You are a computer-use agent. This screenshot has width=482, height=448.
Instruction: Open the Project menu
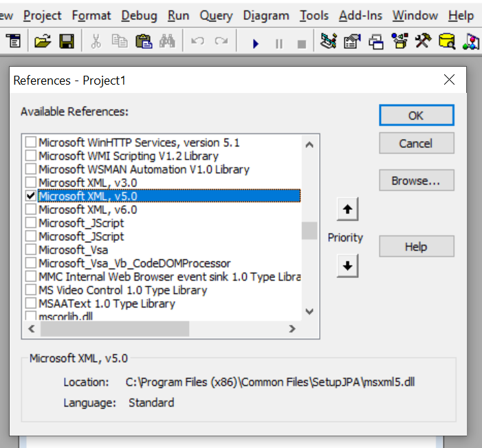coord(43,15)
